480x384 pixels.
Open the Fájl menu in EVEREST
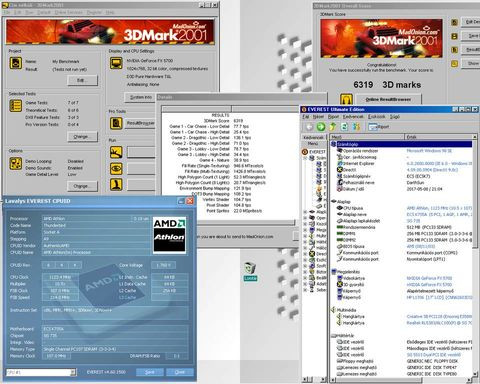click(306, 117)
